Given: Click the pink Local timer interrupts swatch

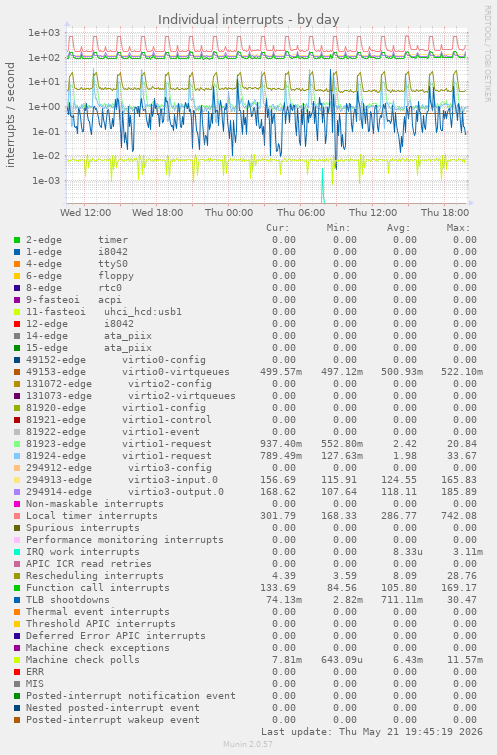Looking at the screenshot, I should (x=17, y=516).
